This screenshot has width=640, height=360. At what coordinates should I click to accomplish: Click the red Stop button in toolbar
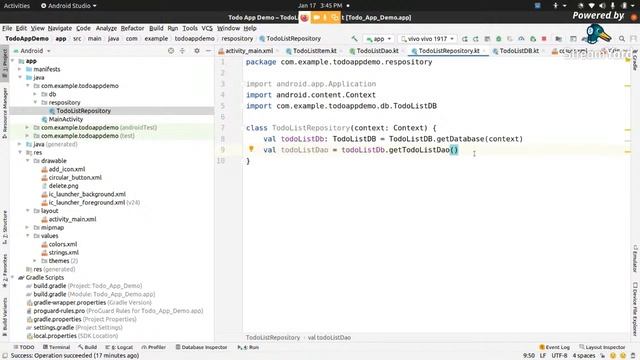(x=544, y=39)
